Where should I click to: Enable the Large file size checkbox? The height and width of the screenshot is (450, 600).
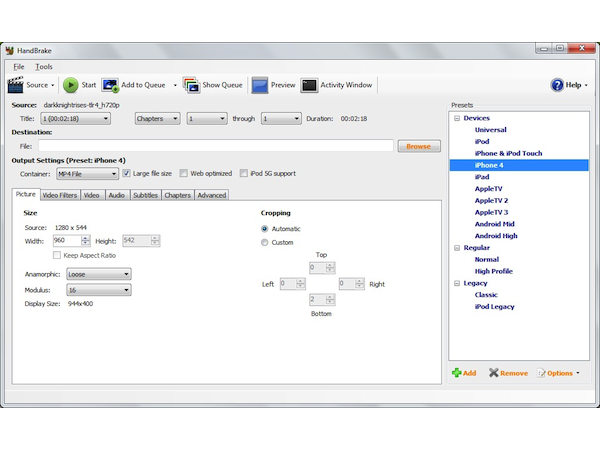point(126,173)
